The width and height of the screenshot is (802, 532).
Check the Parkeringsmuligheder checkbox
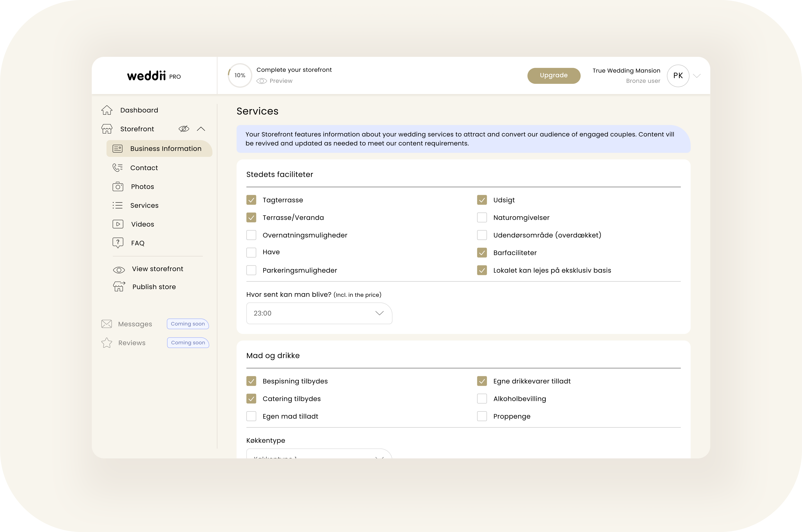coord(251,270)
